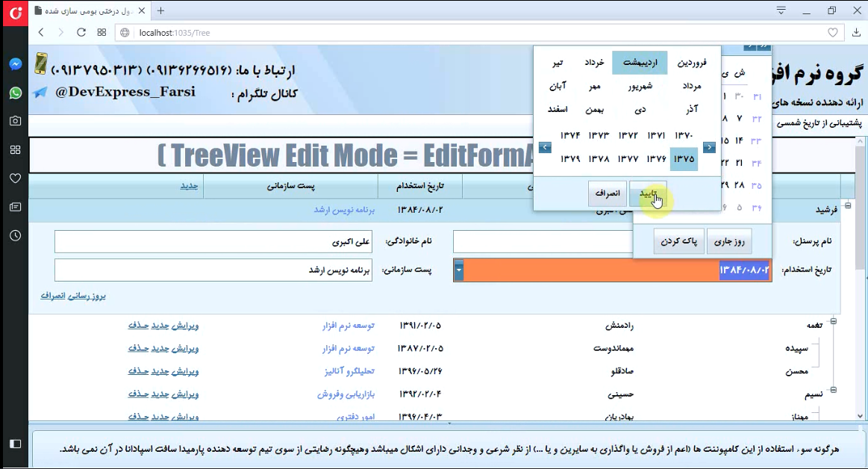Open browsing history via the clock sidebar icon
Screen dimensions: 868x469
tap(14, 235)
